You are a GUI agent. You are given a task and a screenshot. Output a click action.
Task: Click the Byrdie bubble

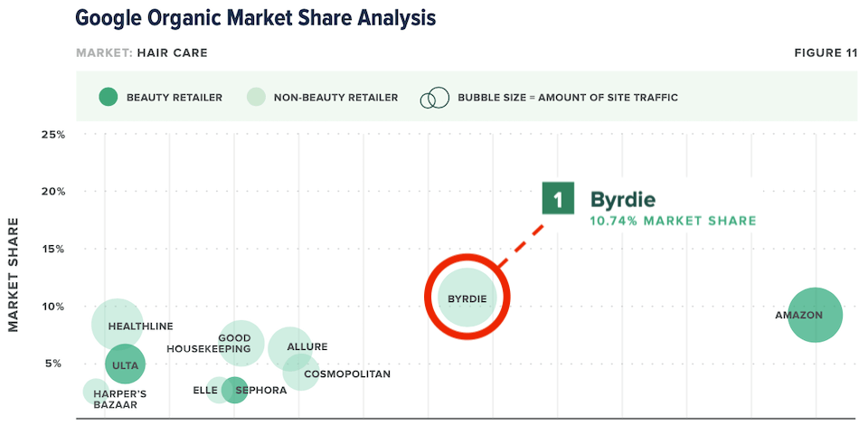click(x=467, y=298)
